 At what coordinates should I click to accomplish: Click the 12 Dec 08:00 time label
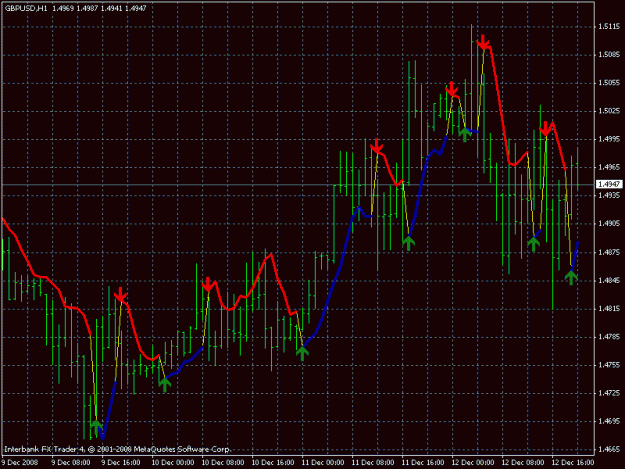[523, 462]
